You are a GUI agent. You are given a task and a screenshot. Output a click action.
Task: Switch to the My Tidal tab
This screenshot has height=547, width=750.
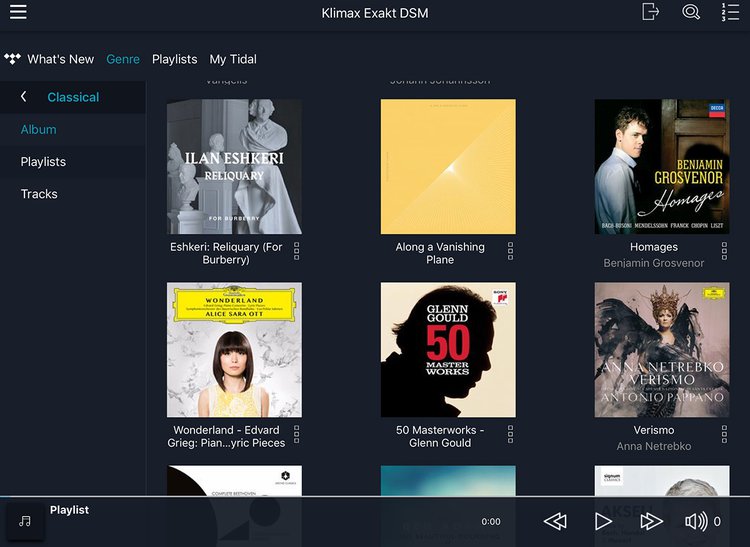click(232, 59)
